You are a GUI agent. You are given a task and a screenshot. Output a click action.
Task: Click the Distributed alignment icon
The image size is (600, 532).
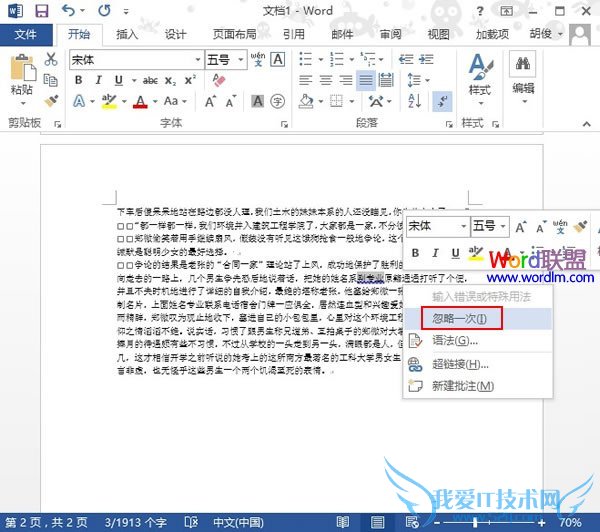[386, 80]
